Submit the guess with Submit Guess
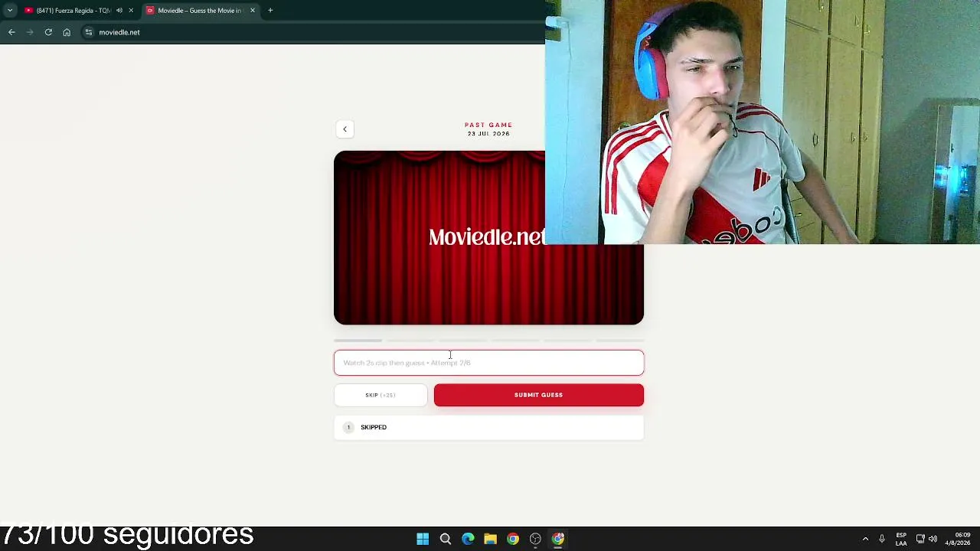Viewport: 980px width, 551px height. 538,395
